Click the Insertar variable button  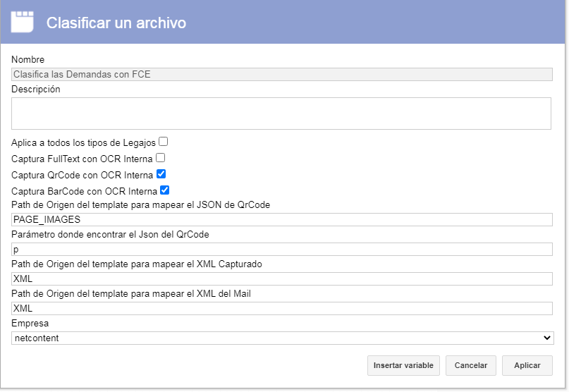403,365
